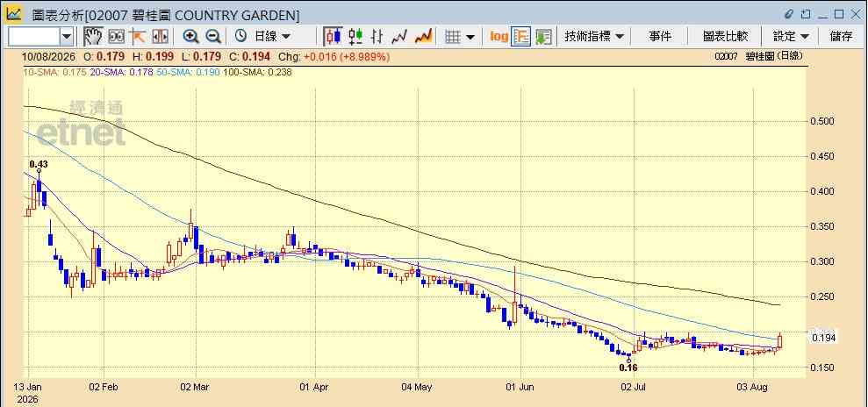Open the 日線 period dropdown
This screenshot has width=868, height=407.
pyautogui.click(x=272, y=37)
